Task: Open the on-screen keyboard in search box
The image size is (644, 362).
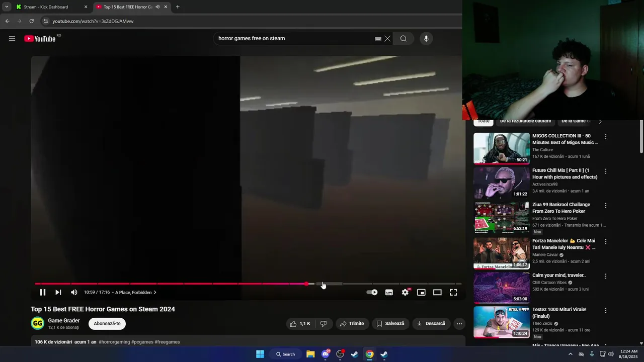Action: pyautogui.click(x=378, y=39)
